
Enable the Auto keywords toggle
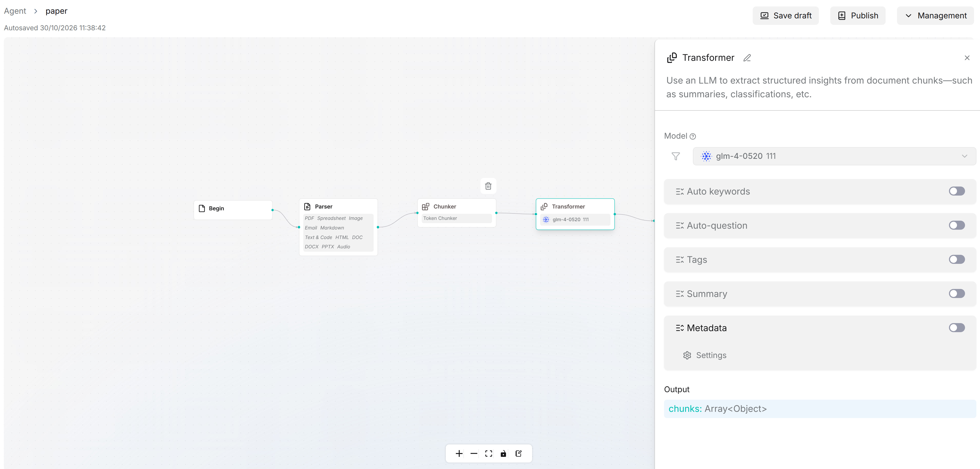coord(956,191)
